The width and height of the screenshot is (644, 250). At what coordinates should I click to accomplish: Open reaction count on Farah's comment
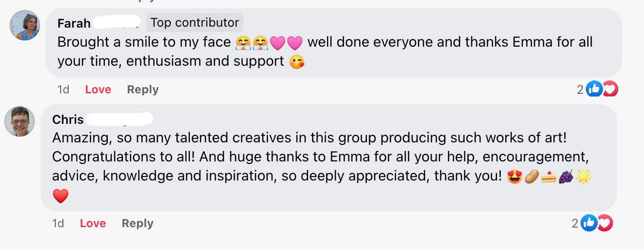[x=580, y=89]
